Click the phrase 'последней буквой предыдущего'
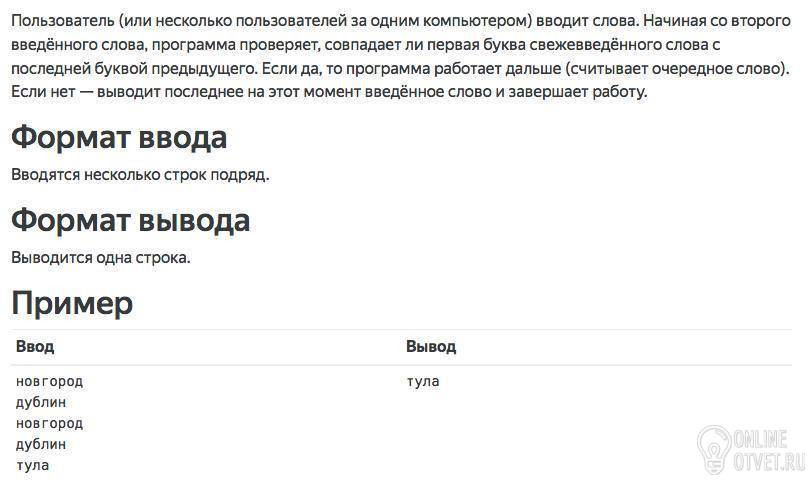The image size is (810, 480). click(134, 69)
